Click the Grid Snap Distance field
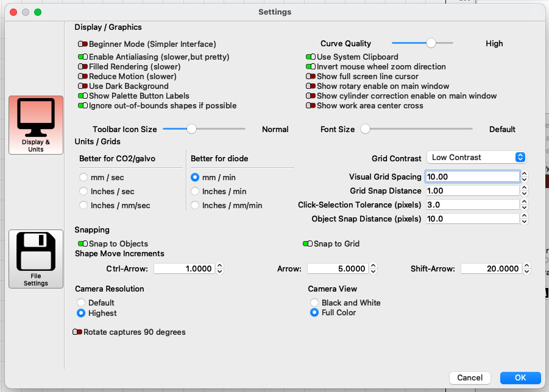 [472, 191]
